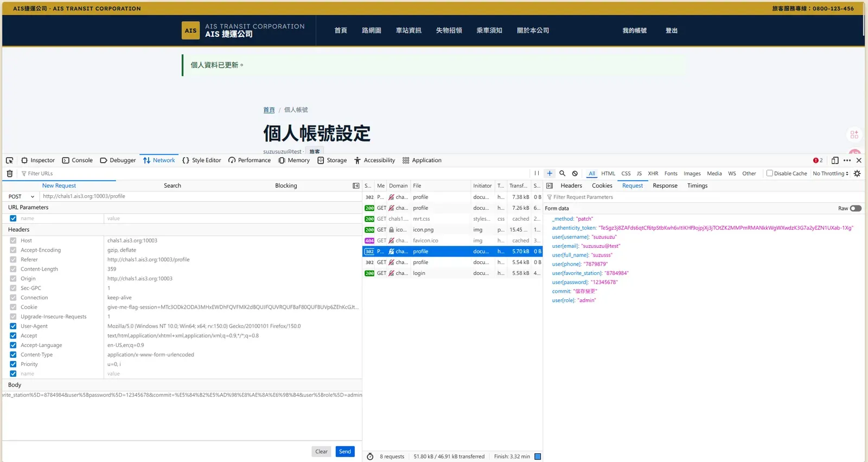Toggle responsive design mode icon
Image resolution: width=868 pixels, height=462 pixels.
pos(835,161)
